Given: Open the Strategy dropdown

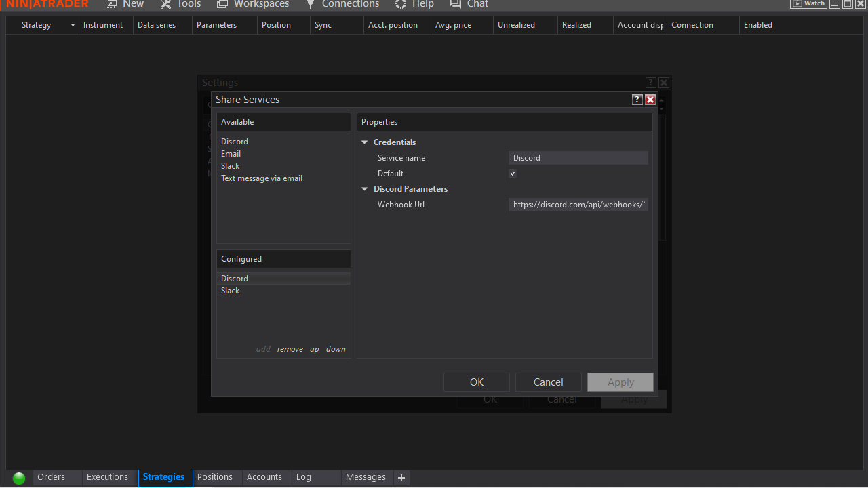Looking at the screenshot, I should pos(72,24).
